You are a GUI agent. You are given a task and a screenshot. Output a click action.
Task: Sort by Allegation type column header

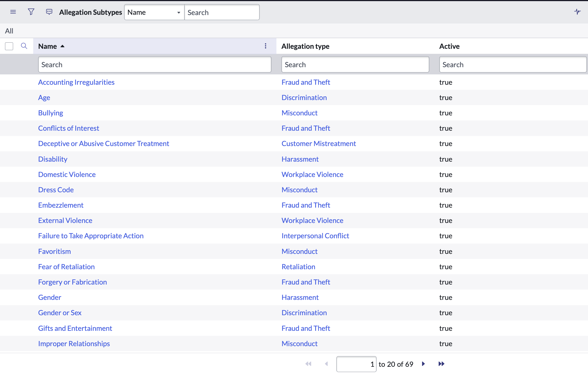[x=305, y=46]
